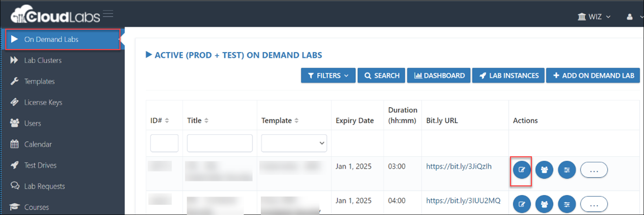Click the Bit.ly URL column header

pyautogui.click(x=442, y=121)
